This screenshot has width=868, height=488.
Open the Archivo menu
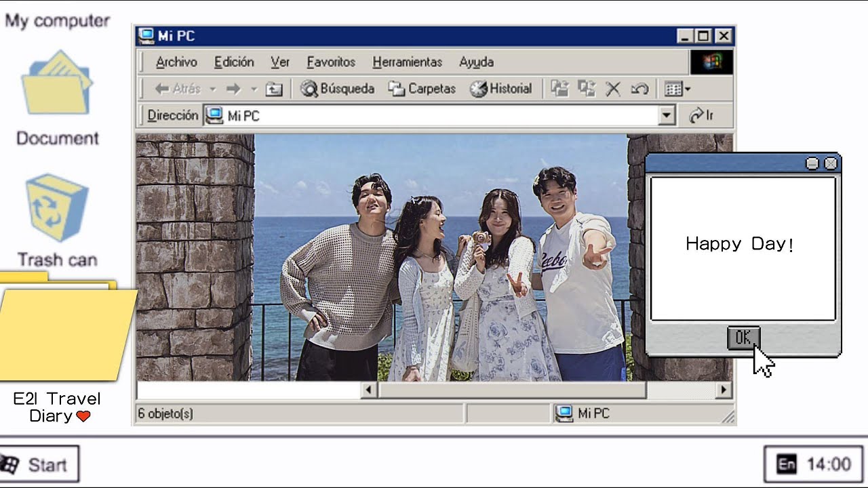[x=176, y=62]
